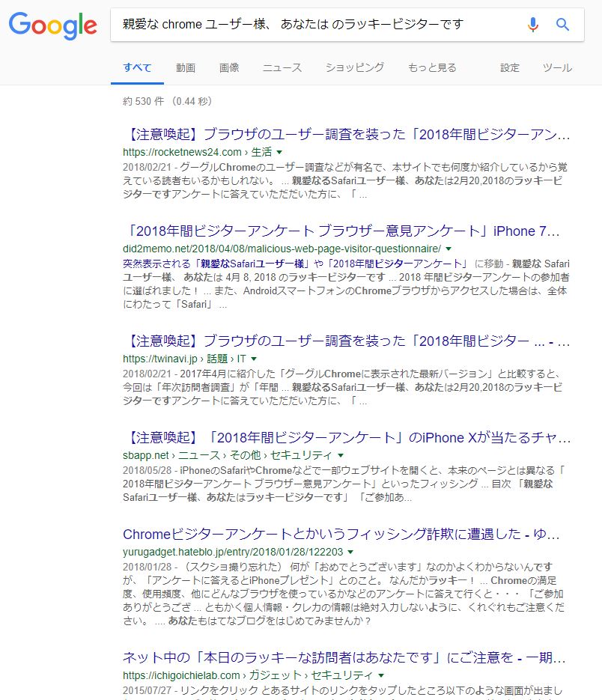Screen dimensions: 602x700
Task: Click the 約 530 件 result count
Action: (167, 101)
